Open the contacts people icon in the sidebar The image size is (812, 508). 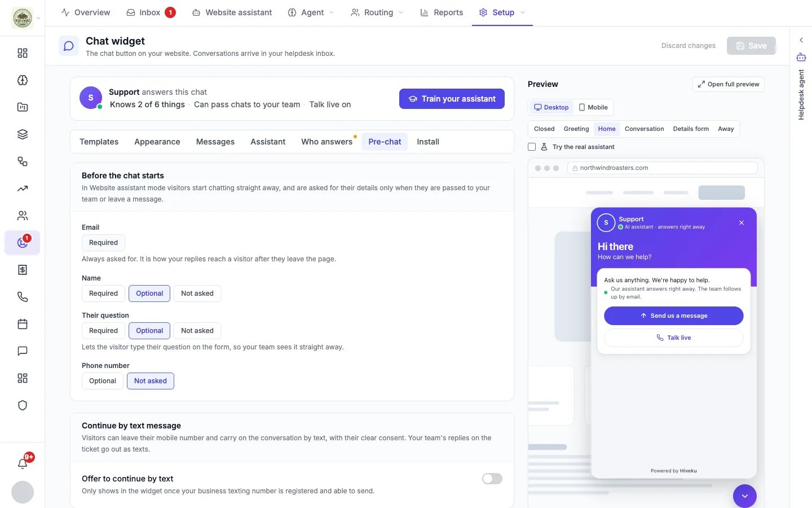pos(23,216)
